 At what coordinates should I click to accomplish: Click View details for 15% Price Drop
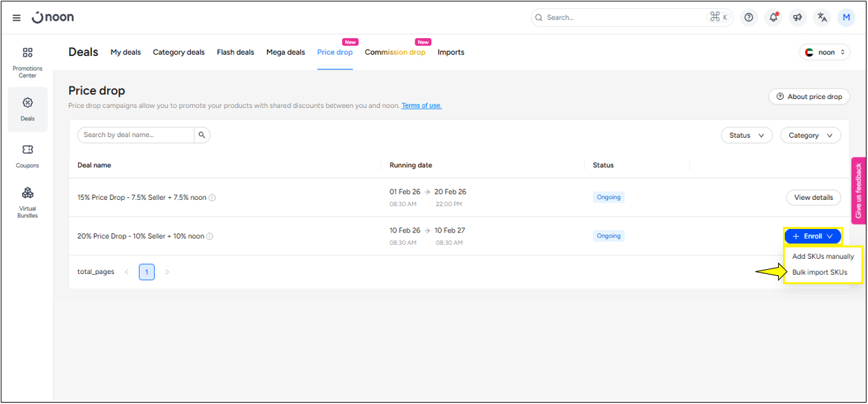pyautogui.click(x=813, y=198)
